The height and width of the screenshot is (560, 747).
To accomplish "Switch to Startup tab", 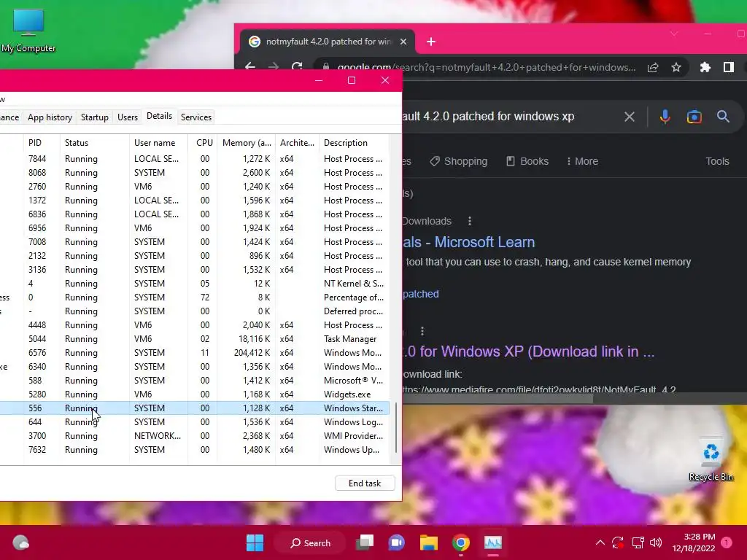I will coord(94,117).
